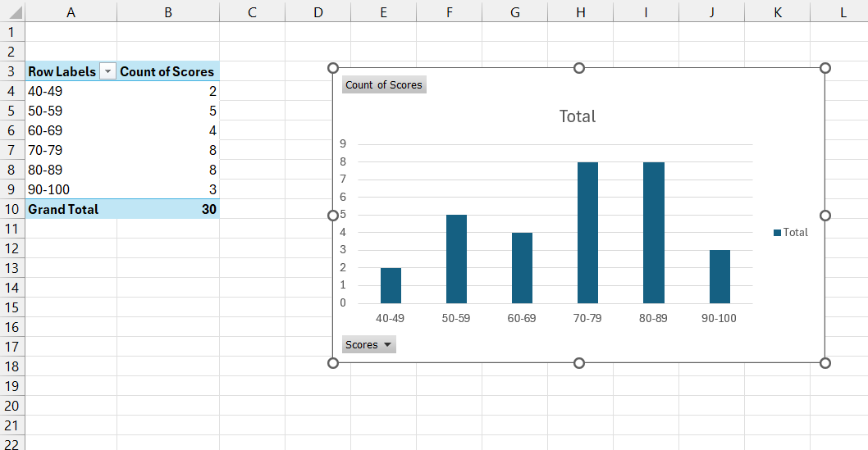Click the chart's top-middle resize handle

click(x=579, y=68)
